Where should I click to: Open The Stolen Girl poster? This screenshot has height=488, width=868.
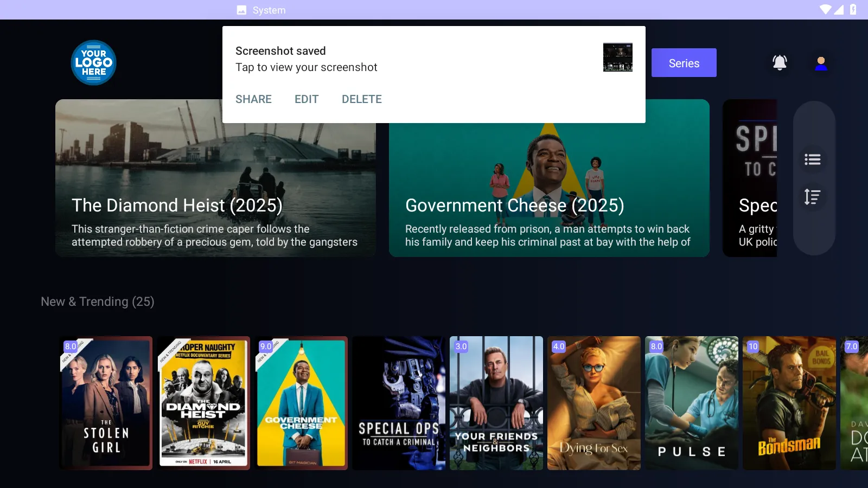tap(106, 403)
